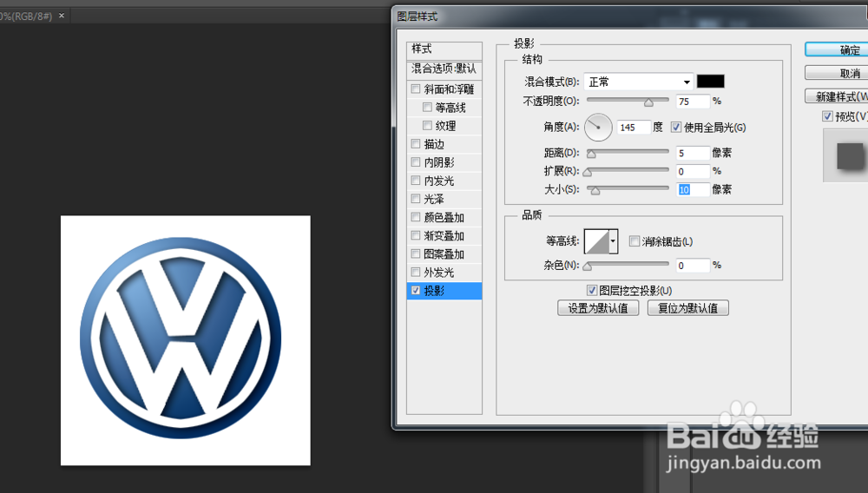The image size is (868, 493).
Task: Click the distance value field 5
Action: coord(693,154)
